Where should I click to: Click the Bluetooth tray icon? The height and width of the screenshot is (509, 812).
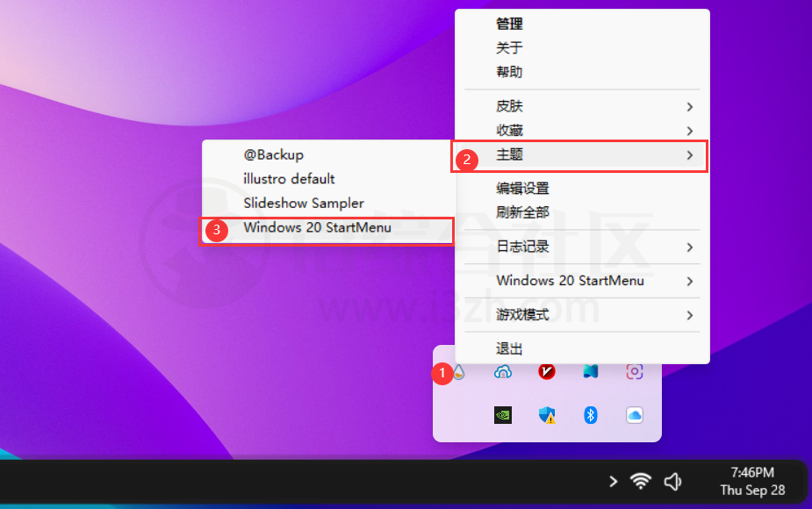coord(591,415)
